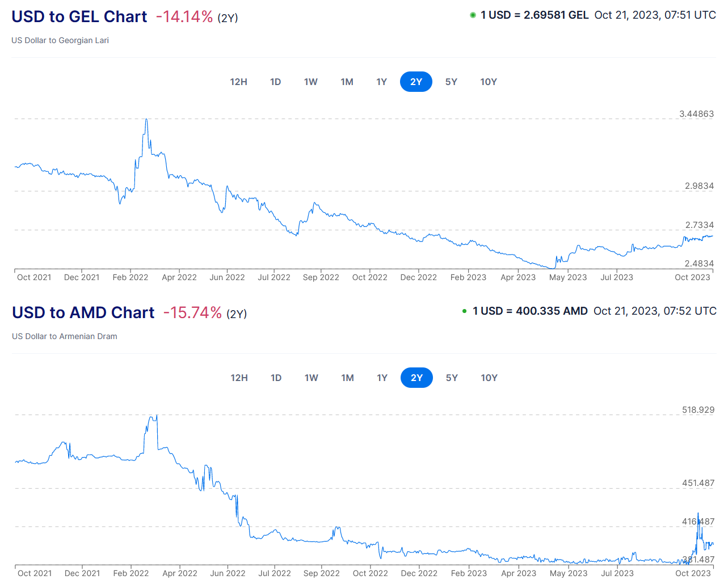Switch the USD to AMD chart to 5Y
The width and height of the screenshot is (728, 588).
point(452,378)
